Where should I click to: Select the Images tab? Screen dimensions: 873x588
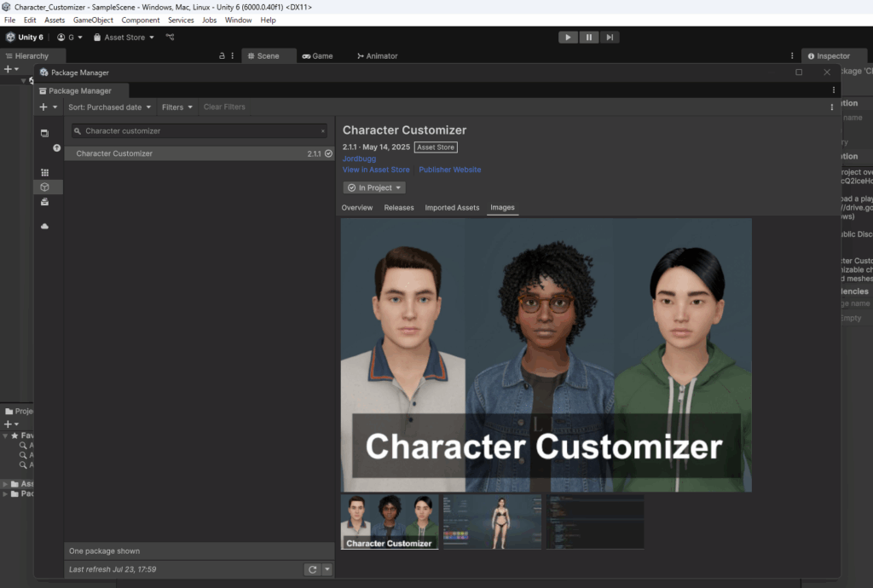click(502, 207)
